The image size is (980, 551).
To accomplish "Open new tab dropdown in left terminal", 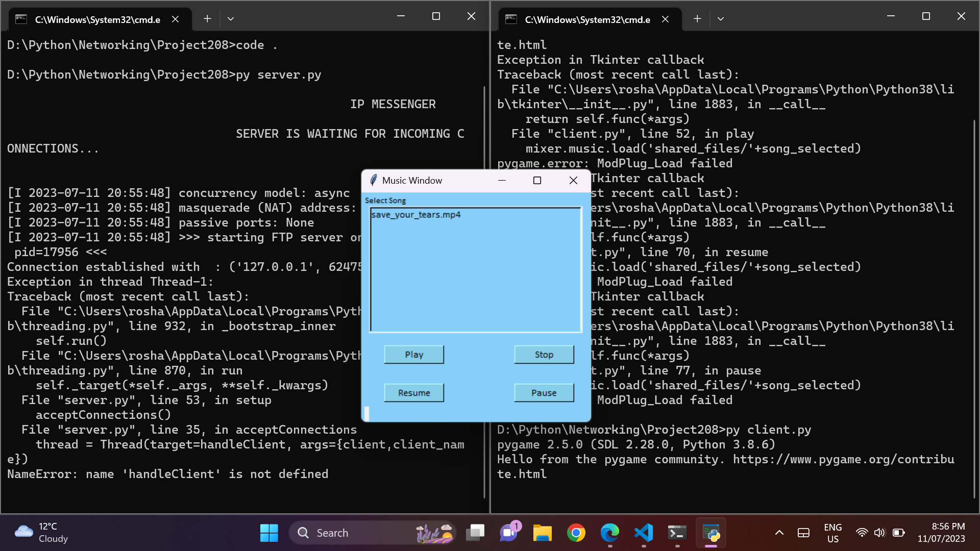I will [x=231, y=19].
